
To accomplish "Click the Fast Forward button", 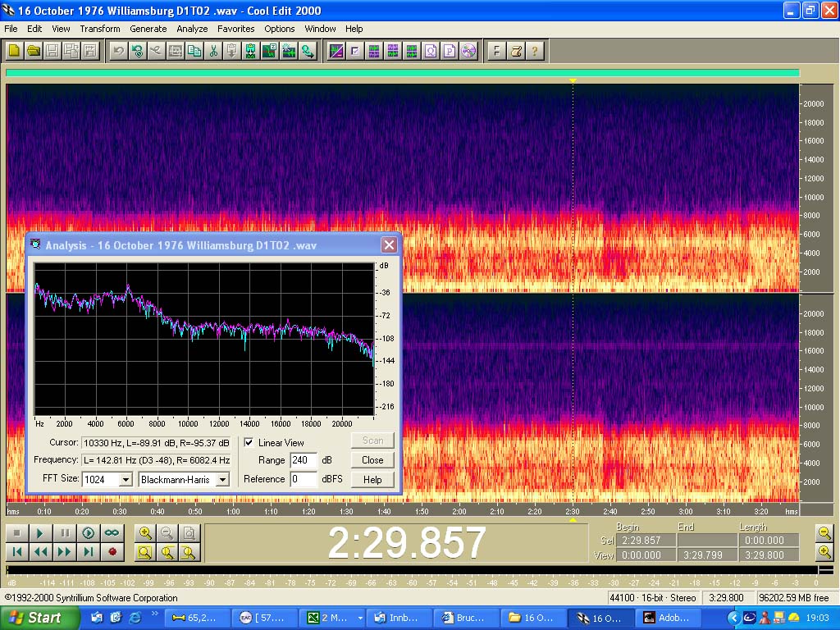I will (64, 552).
